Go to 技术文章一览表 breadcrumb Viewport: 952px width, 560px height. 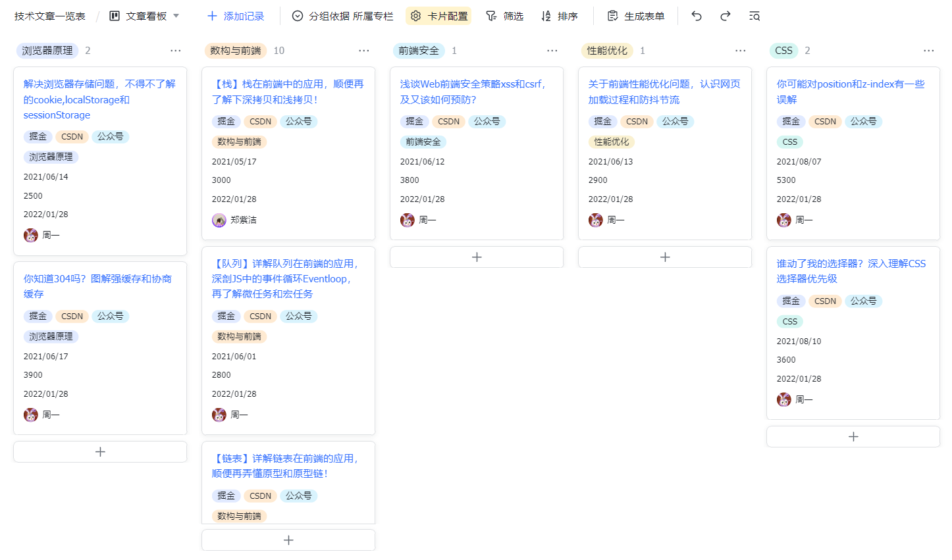(x=50, y=16)
